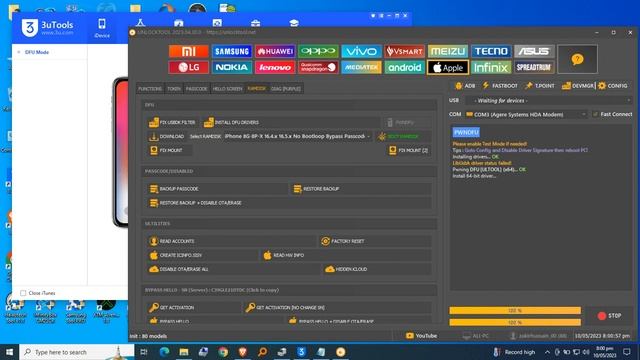The width and height of the screenshot is (640, 360).
Task: Copy the Bypass Hello serial text
Action: coord(212,290)
